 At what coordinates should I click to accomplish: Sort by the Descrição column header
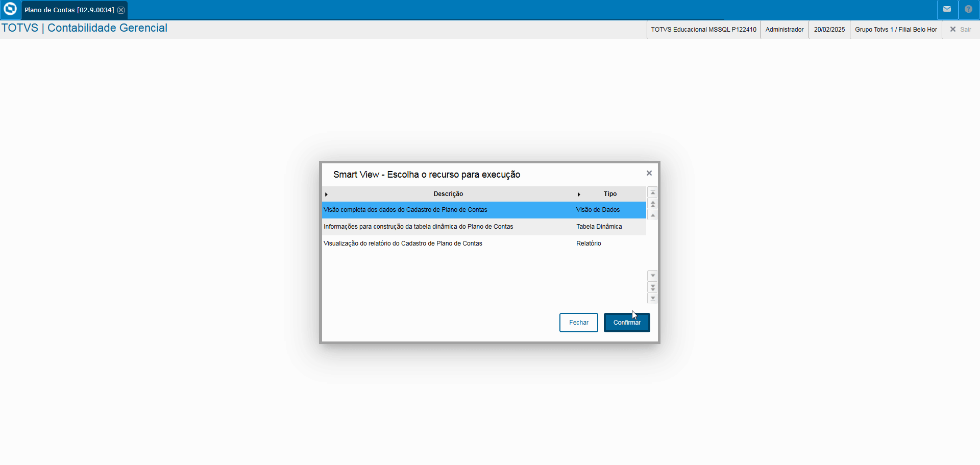click(448, 194)
